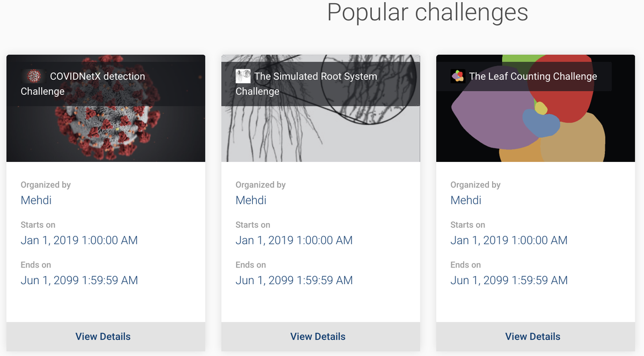644x356 pixels.
Task: View Details for Leaf Counting Challenge
Action: [532, 337]
